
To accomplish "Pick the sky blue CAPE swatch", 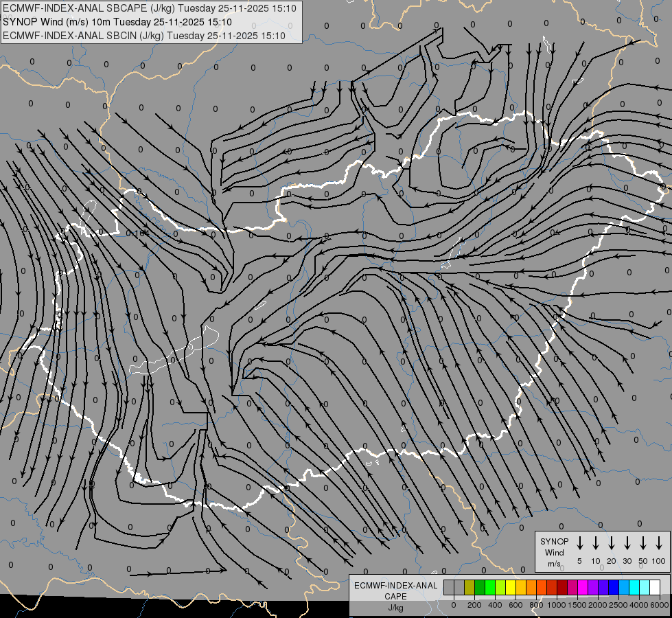I will pos(623,587).
